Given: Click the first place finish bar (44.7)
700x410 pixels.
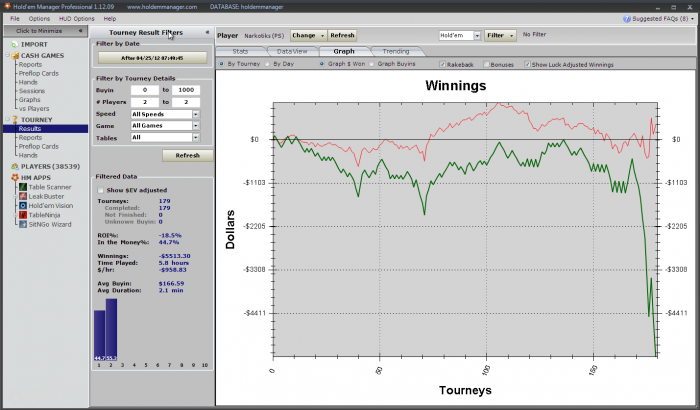Looking at the screenshot, I should pyautogui.click(x=99, y=335).
